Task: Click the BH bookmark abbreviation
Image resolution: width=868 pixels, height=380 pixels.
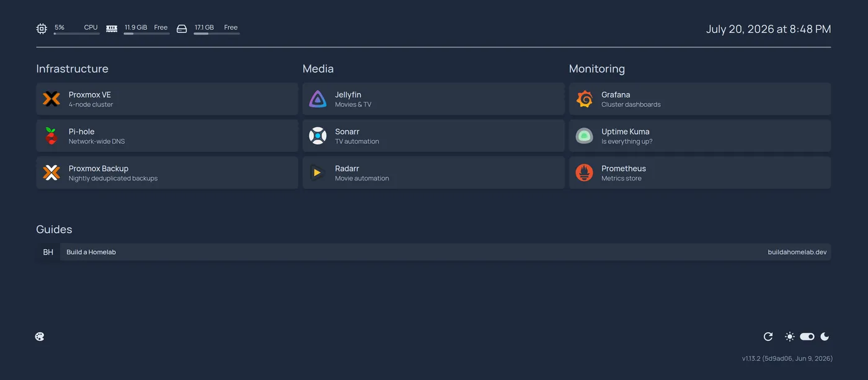Action: [48, 252]
